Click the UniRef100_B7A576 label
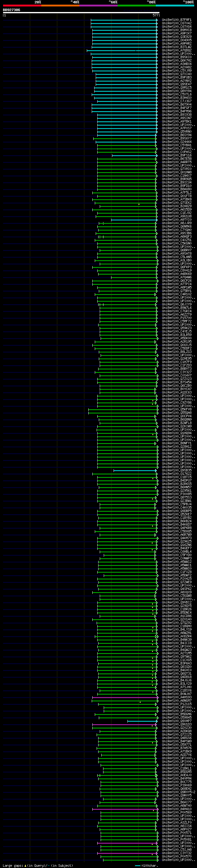 pos(176,748)
